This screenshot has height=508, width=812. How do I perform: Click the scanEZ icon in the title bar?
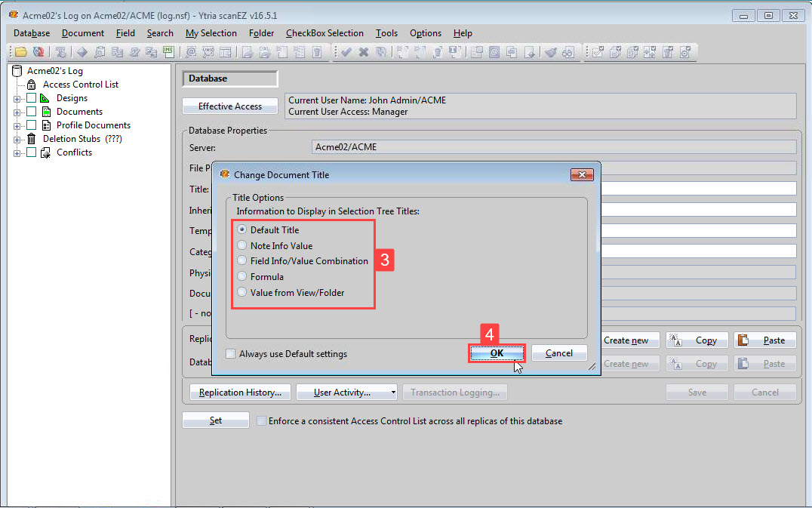coord(12,14)
